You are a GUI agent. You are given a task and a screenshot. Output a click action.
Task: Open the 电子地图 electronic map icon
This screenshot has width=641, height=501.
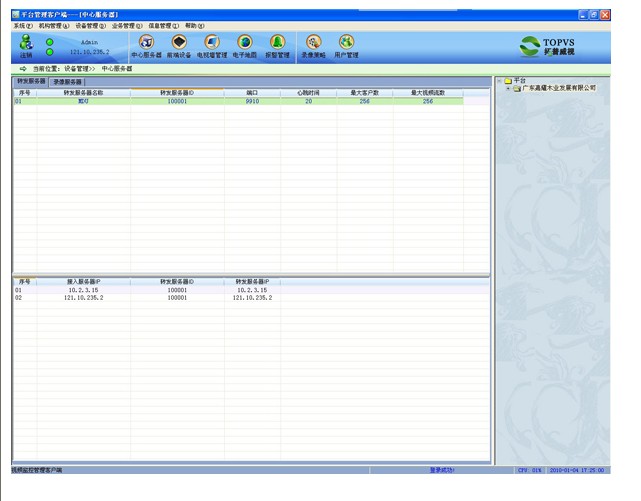point(245,44)
